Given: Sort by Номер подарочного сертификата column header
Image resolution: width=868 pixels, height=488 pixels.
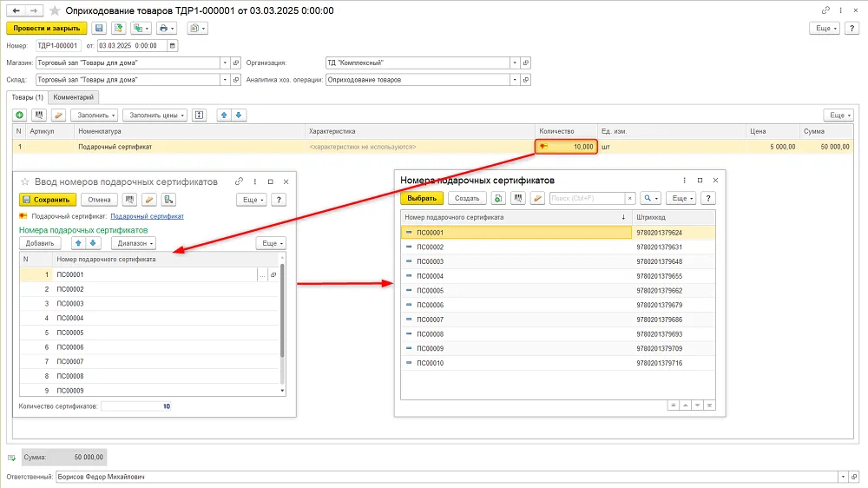Looking at the screenshot, I should 516,218.
